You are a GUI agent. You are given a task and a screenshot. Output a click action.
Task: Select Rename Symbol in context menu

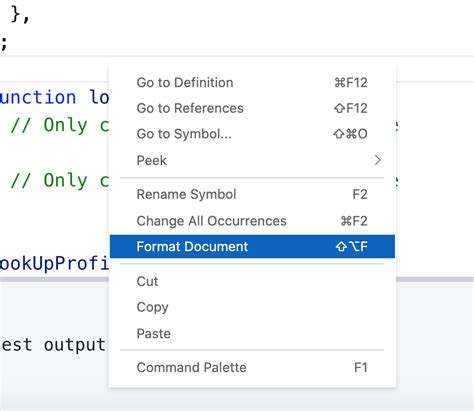(252, 194)
